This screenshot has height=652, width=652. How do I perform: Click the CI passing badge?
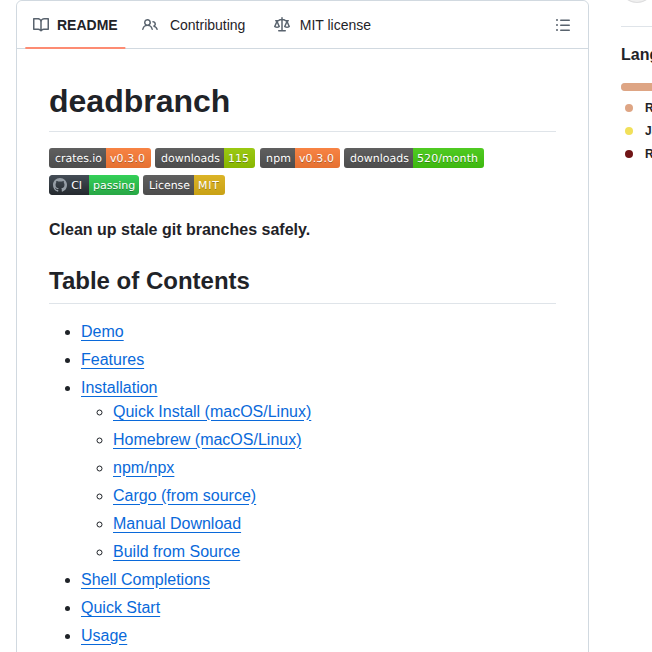click(94, 185)
